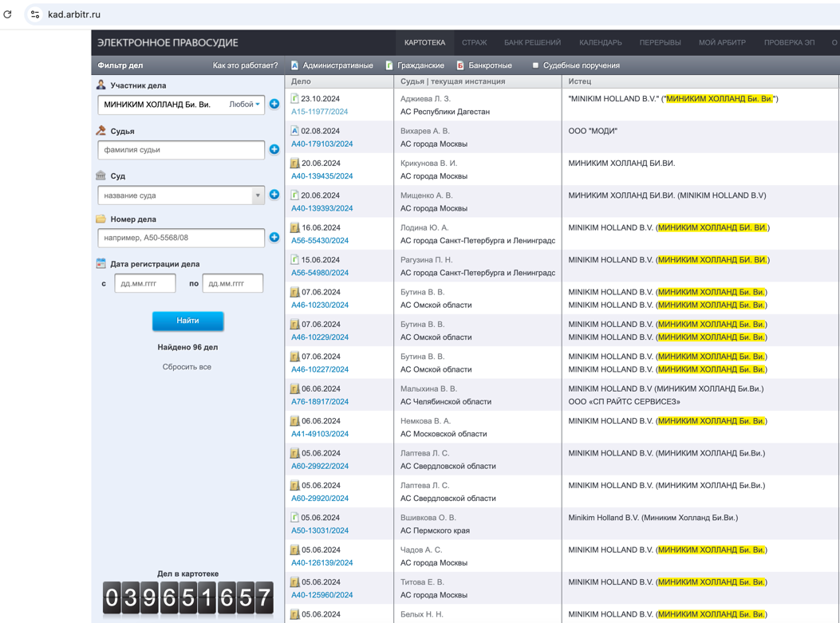The height and width of the screenshot is (623, 840).
Task: Open case A56-54980/2024
Action: point(320,273)
